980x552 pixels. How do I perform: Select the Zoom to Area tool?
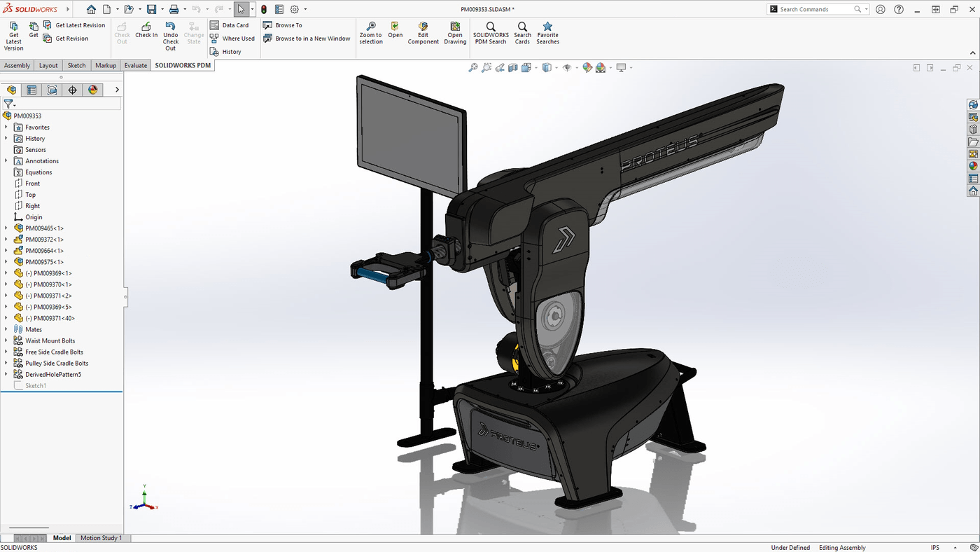[486, 67]
